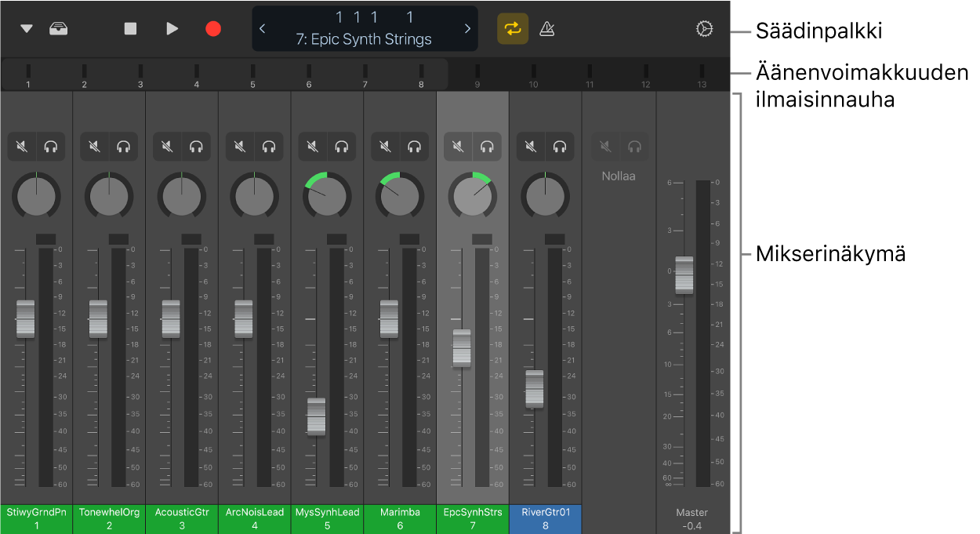
Task: Click the pan knob on EpcSynhStrs channel
Action: pos(473,196)
